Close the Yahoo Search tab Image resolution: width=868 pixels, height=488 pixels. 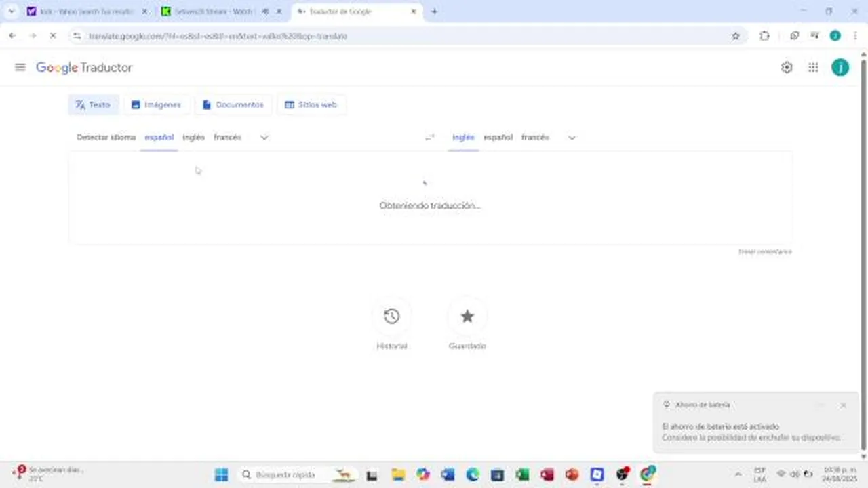click(144, 12)
